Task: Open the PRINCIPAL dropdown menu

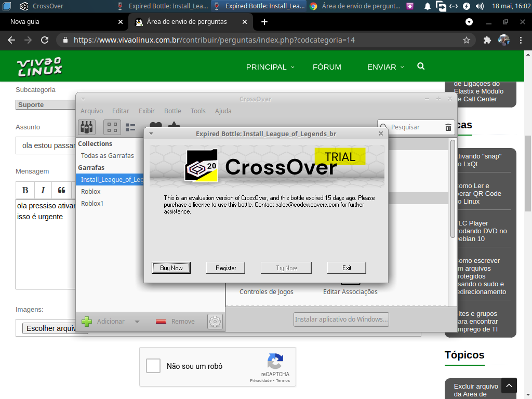Action: [x=270, y=67]
